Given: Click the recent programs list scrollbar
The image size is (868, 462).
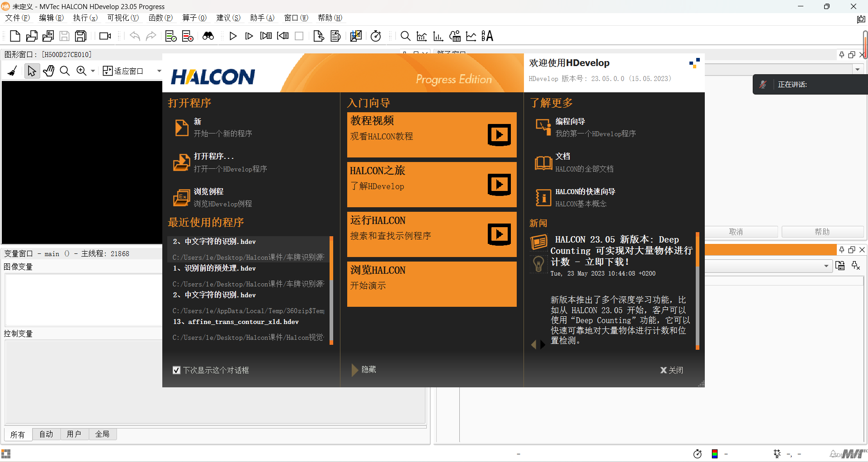Looking at the screenshot, I should tap(331, 290).
